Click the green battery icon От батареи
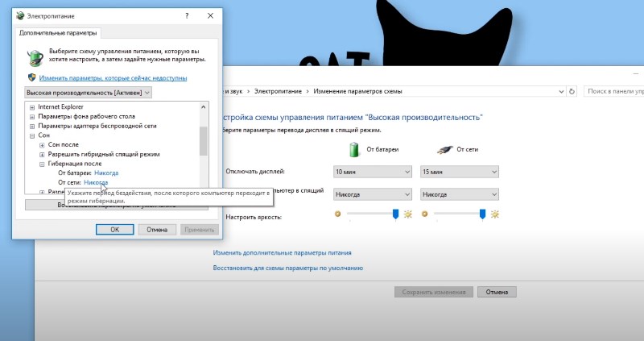 tap(354, 149)
